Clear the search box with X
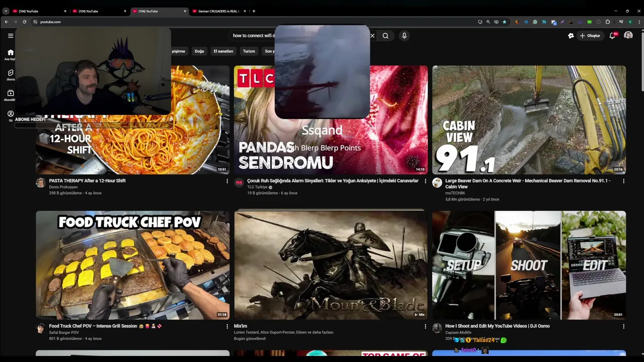 tap(372, 36)
